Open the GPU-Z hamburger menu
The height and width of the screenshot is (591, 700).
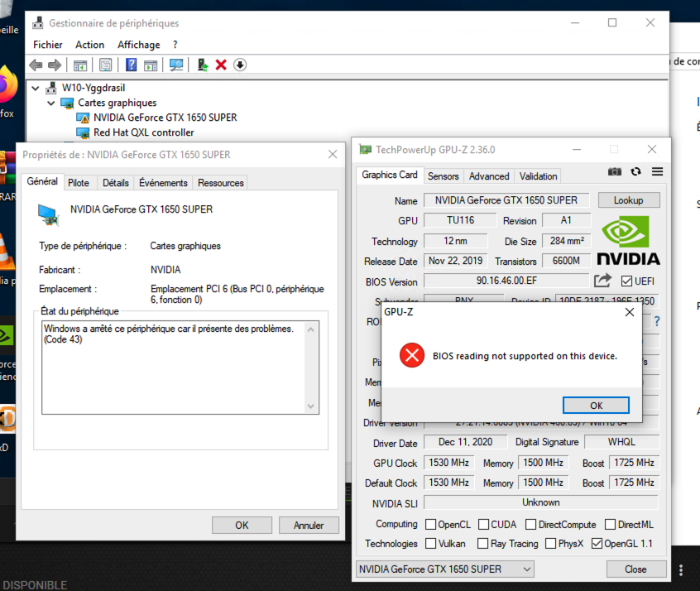(657, 171)
